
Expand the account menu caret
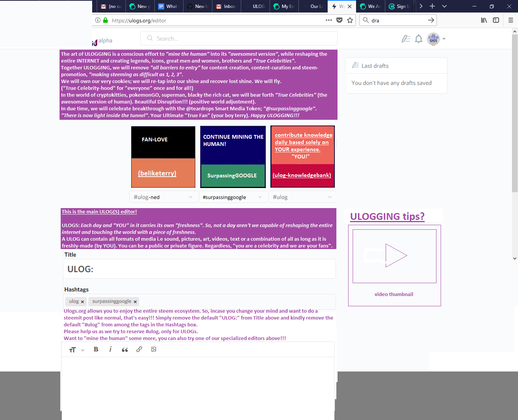[x=444, y=39]
